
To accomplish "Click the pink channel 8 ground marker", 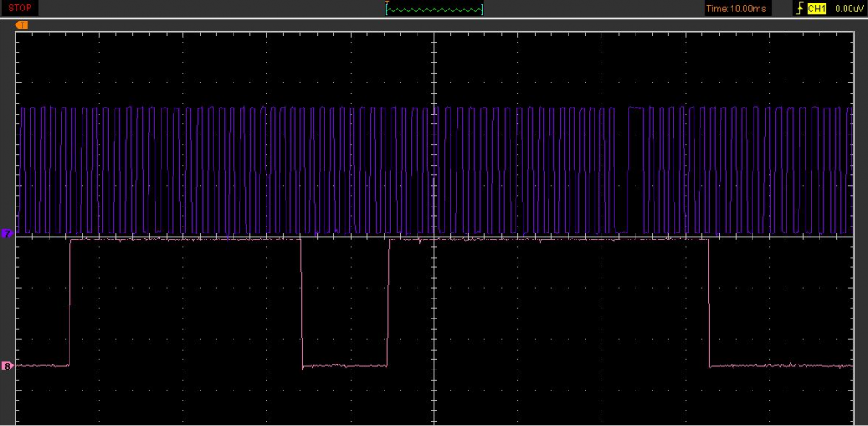I will (x=7, y=366).
